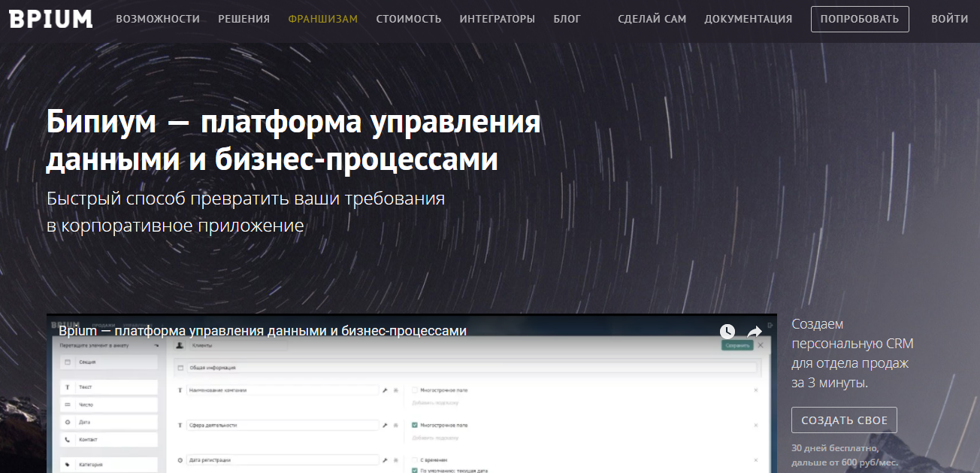
Task: Click the Общая информация section field
Action: coord(472,368)
